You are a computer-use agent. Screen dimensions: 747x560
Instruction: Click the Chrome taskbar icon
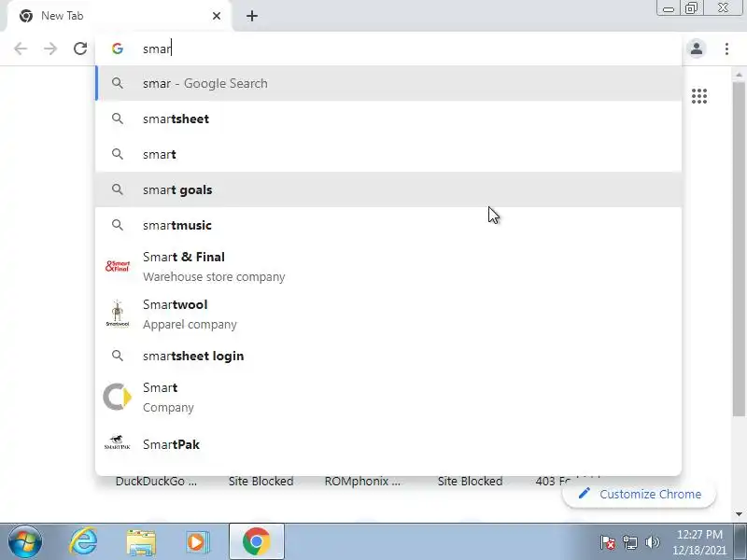pyautogui.click(x=256, y=542)
